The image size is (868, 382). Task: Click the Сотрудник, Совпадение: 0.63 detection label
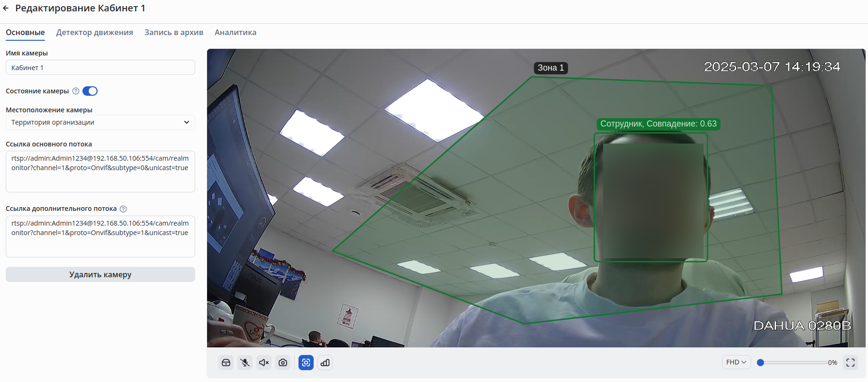(659, 124)
